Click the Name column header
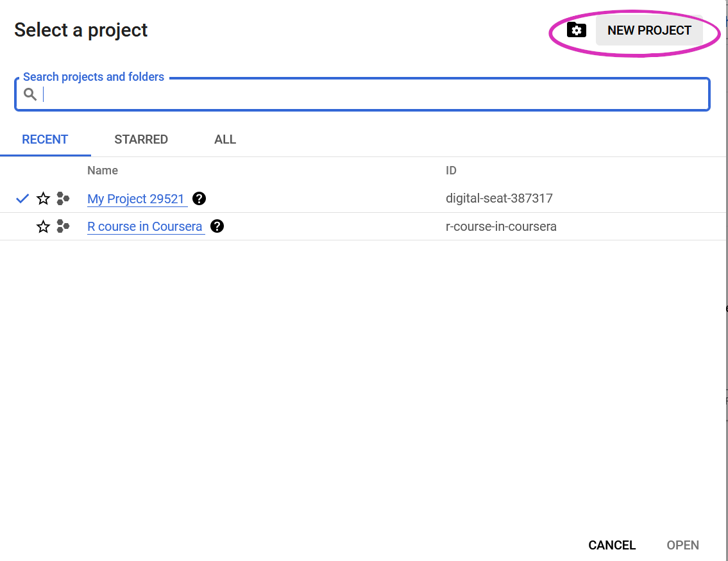Viewport: 728px width, 561px height. pos(103,170)
